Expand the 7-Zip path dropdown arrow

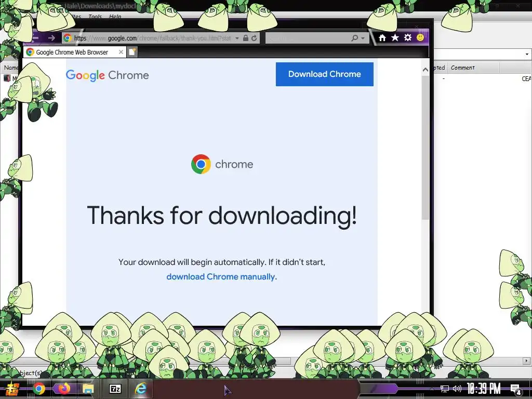(527, 54)
